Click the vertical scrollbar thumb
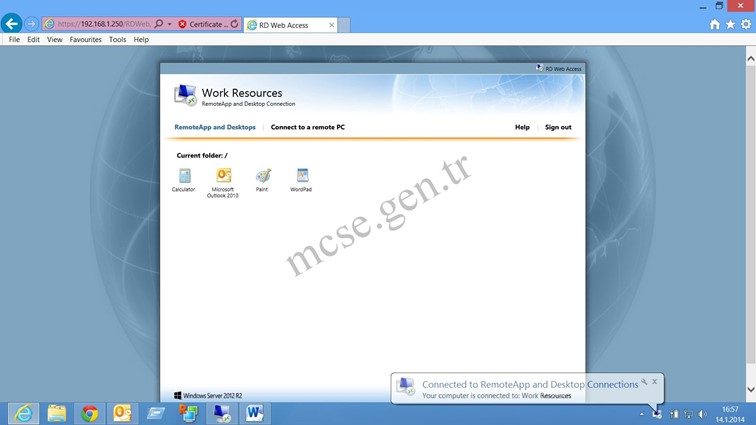 point(751,215)
